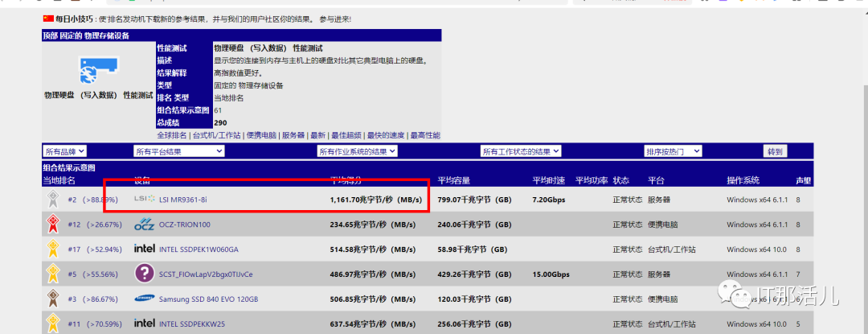Open the 最高性能 highest performance link
The width and height of the screenshot is (868, 334).
425,135
